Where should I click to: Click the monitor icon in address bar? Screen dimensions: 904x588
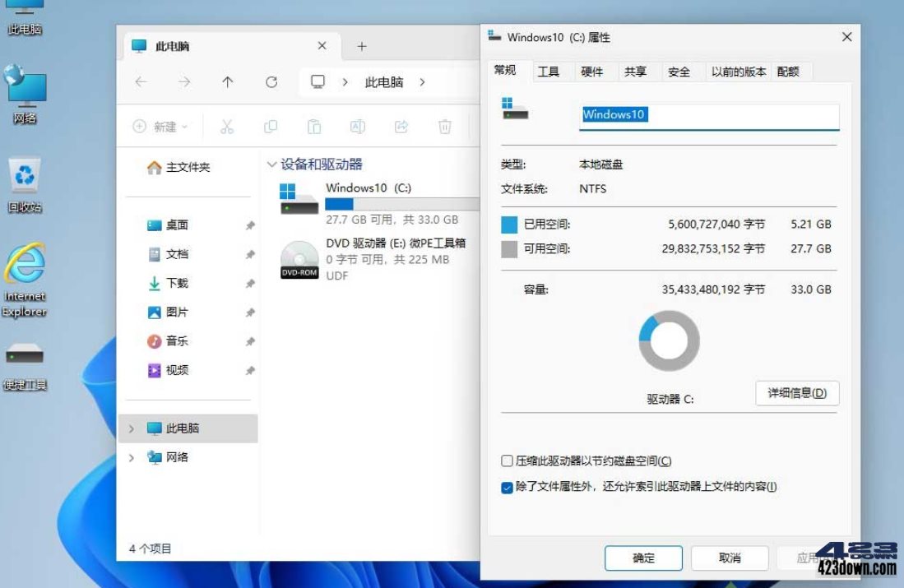[318, 82]
